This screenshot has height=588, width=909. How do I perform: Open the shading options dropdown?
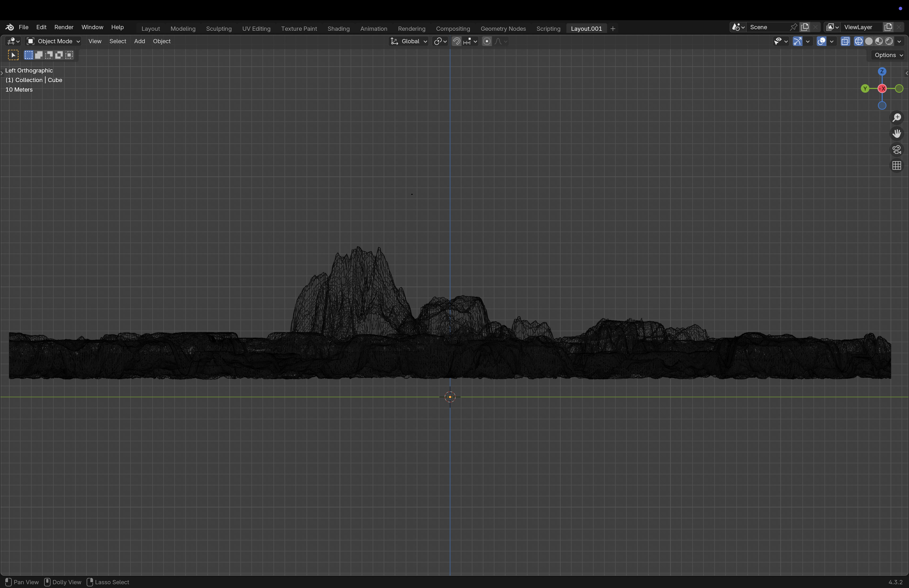point(899,41)
